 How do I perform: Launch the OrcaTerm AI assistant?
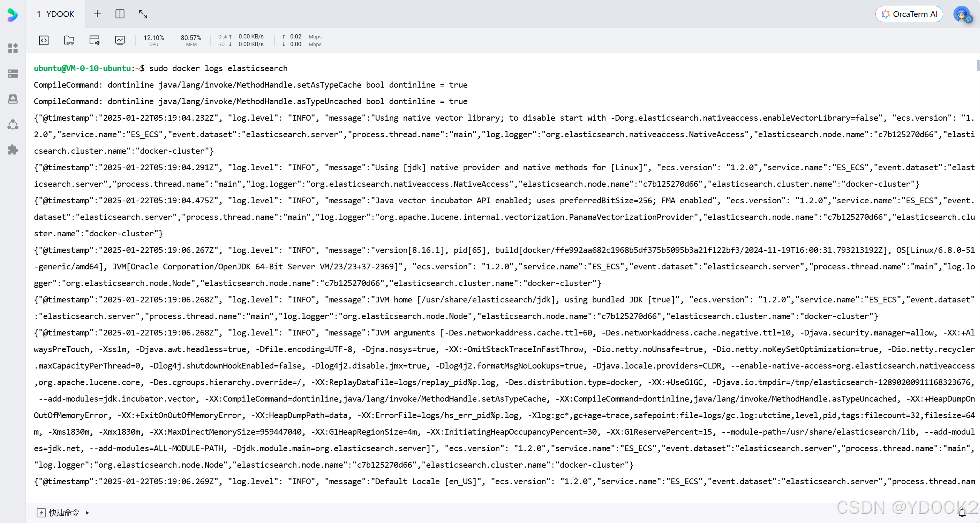tap(909, 14)
